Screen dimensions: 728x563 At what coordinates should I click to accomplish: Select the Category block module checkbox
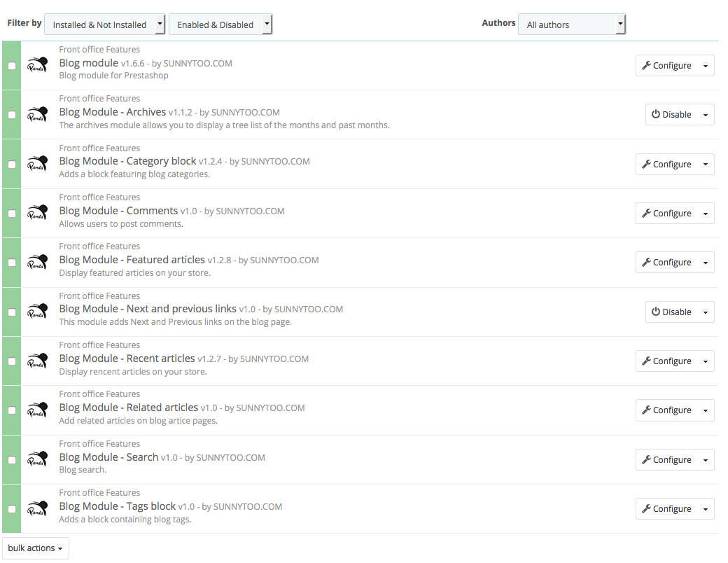pos(12,165)
